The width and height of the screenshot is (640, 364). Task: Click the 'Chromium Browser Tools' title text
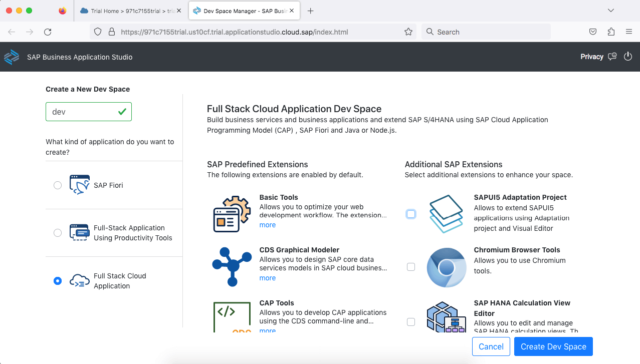517,250
